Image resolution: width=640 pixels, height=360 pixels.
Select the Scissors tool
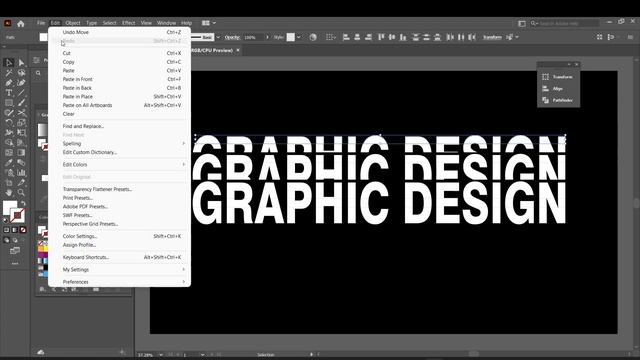(x=21, y=113)
